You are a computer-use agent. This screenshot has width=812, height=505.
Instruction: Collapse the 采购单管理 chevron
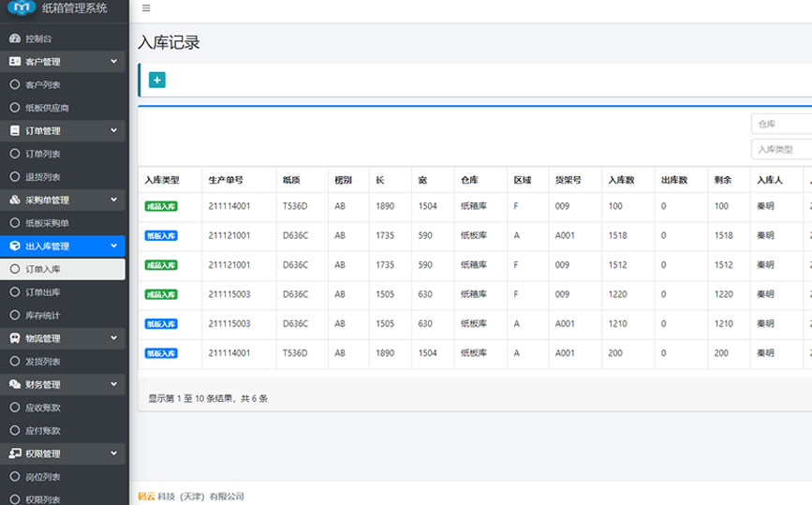[x=113, y=200]
